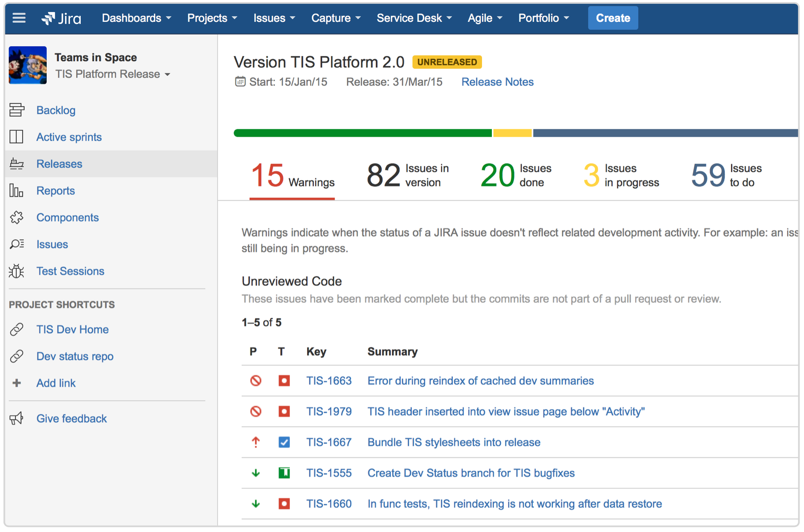The image size is (804, 532).
Task: Click the Test Sessions bug icon
Action: pyautogui.click(x=17, y=271)
